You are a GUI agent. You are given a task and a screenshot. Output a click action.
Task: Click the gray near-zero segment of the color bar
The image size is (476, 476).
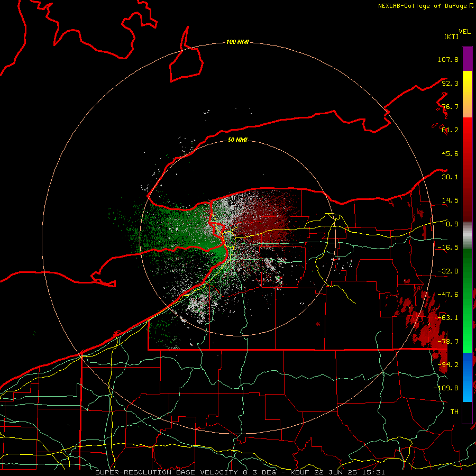[467, 235]
